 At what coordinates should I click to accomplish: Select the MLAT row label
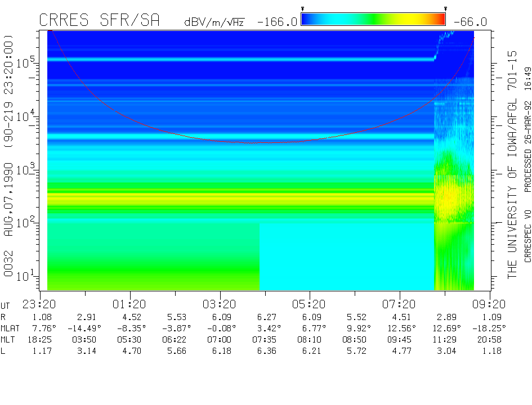click(x=11, y=328)
